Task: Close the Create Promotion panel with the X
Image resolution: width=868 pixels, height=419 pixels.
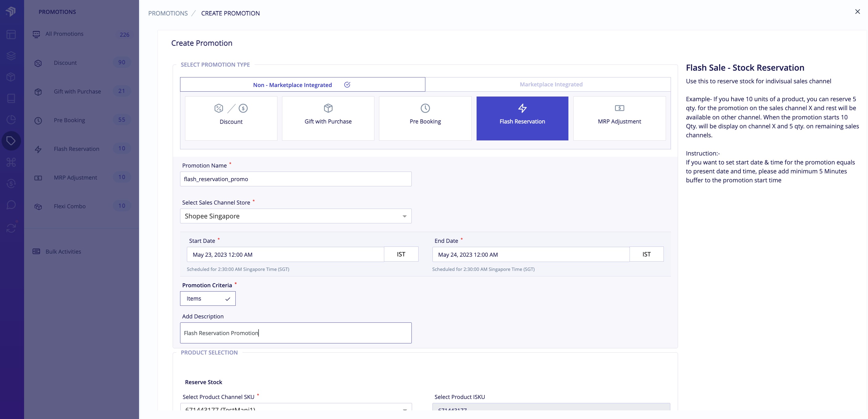Action: tap(857, 12)
